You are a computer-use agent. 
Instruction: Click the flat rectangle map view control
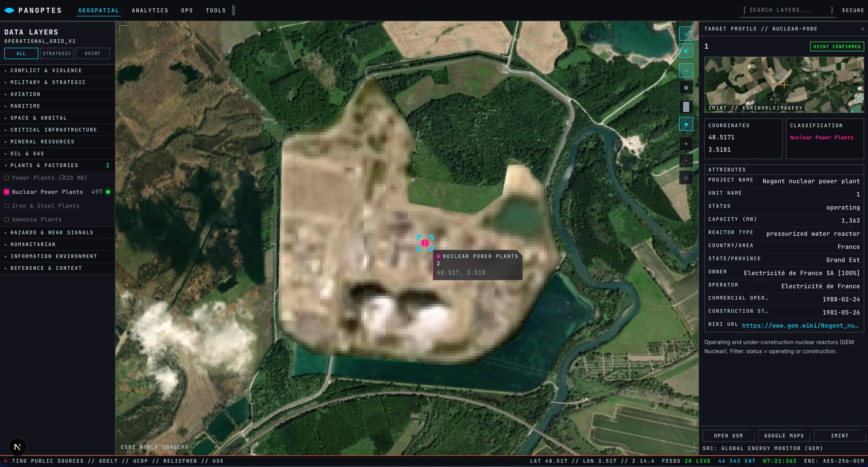(x=686, y=70)
